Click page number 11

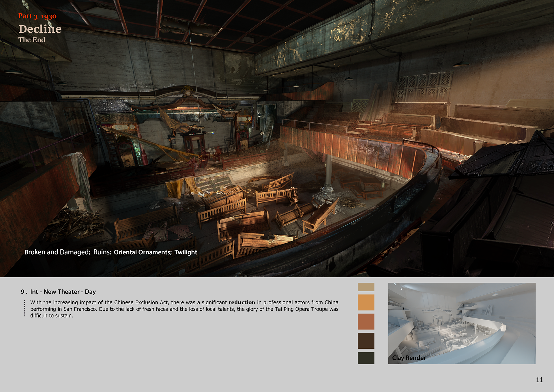pos(539,380)
